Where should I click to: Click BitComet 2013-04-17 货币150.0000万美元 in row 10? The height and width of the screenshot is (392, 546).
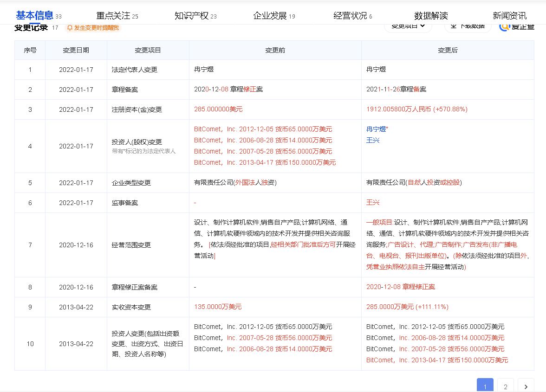click(437, 360)
